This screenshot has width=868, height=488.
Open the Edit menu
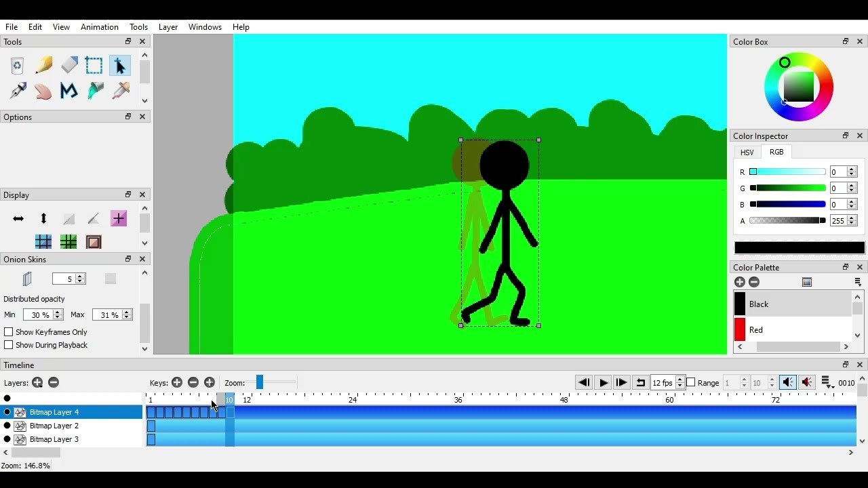(x=35, y=27)
